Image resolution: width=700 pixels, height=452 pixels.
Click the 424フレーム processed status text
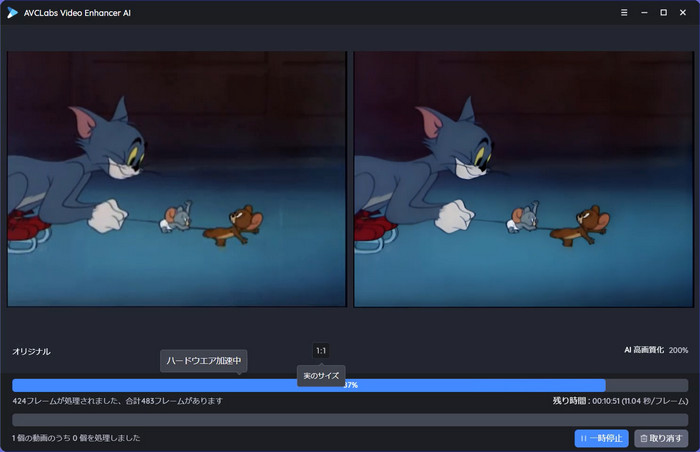pos(117,401)
